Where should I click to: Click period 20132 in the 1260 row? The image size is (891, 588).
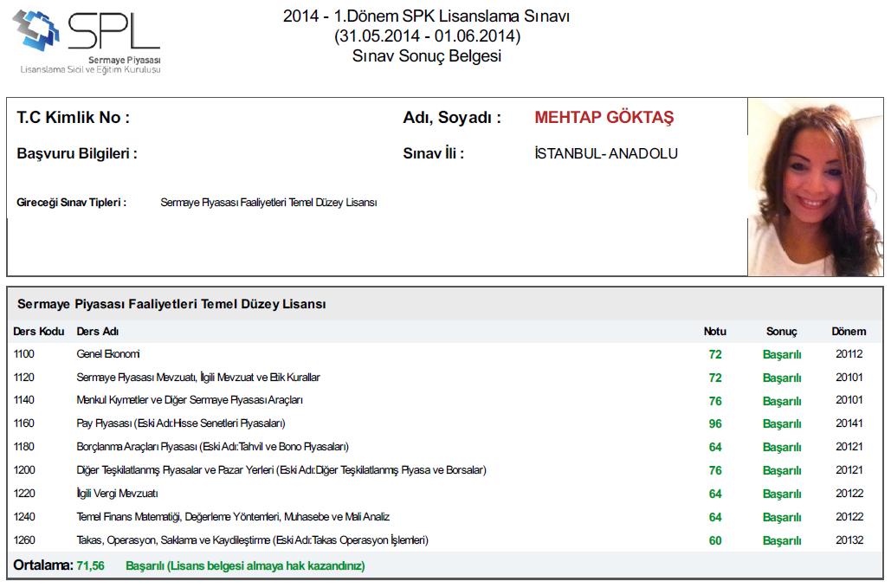(x=849, y=540)
